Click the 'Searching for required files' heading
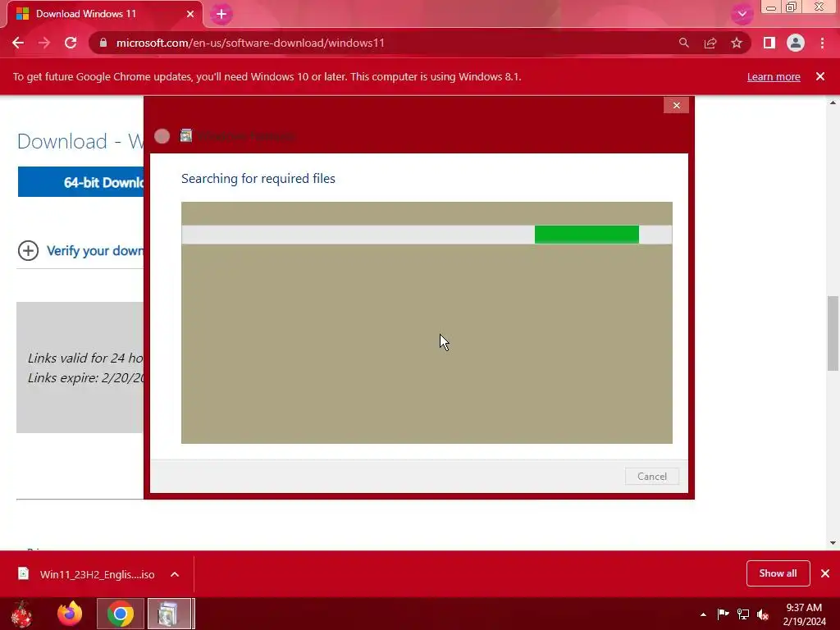The image size is (840, 630). point(258,178)
